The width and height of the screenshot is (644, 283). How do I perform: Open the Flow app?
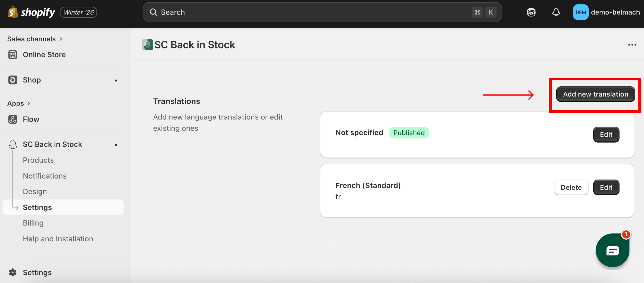[x=31, y=119]
